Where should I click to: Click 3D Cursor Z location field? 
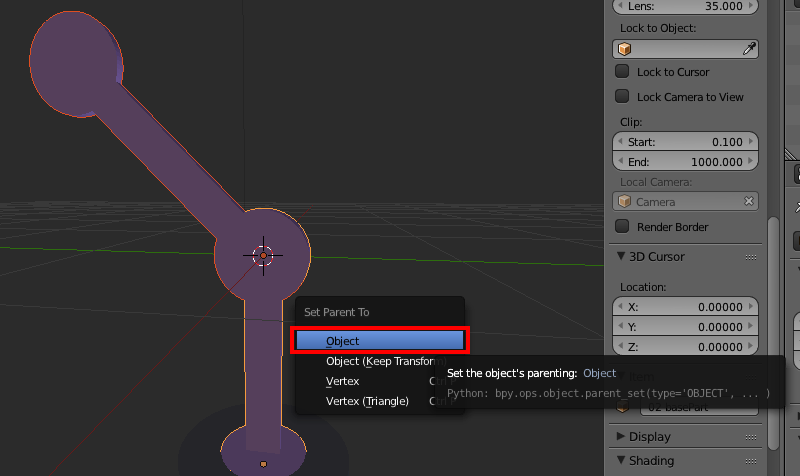tap(685, 346)
